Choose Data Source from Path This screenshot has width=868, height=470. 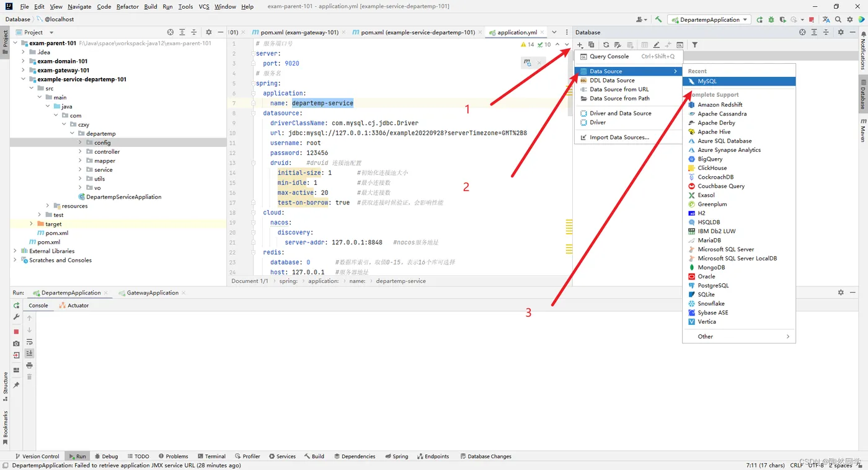click(628, 98)
